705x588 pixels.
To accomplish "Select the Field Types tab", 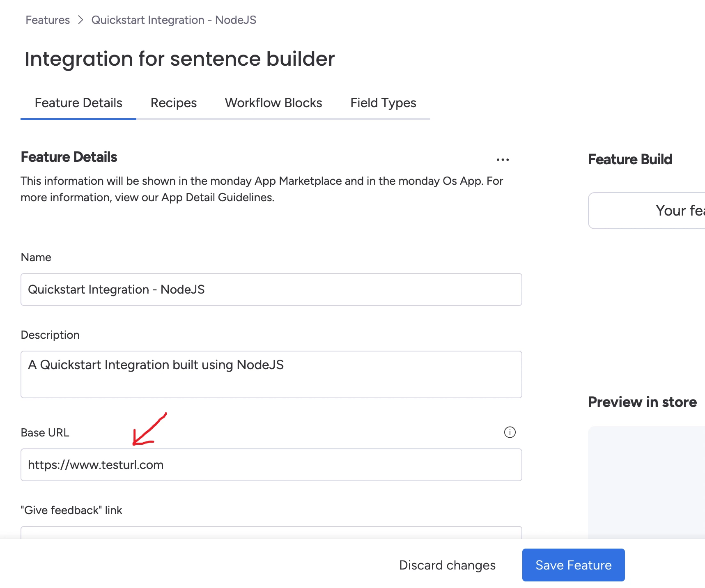I will (383, 103).
